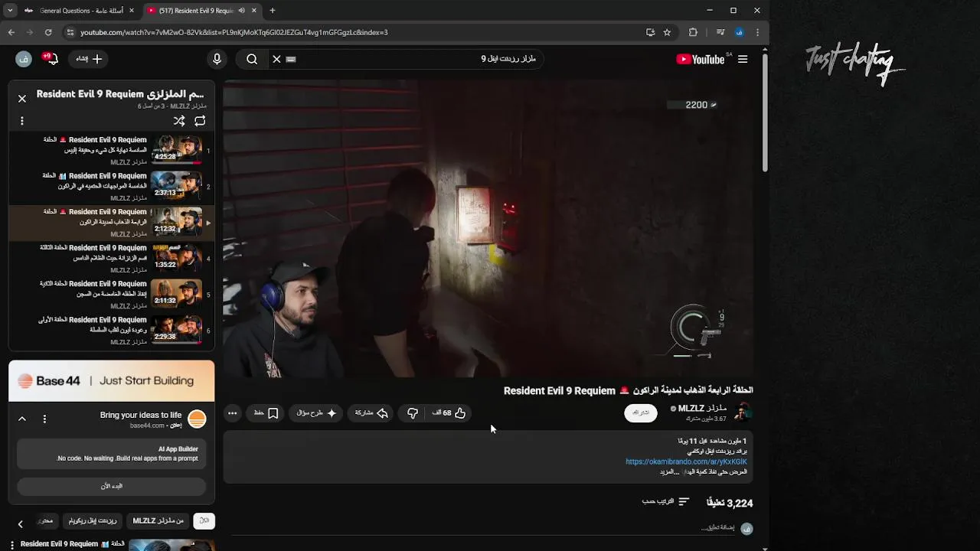Toggle playlist loop
Image resolution: width=980 pixels, height=551 pixels.
point(200,121)
